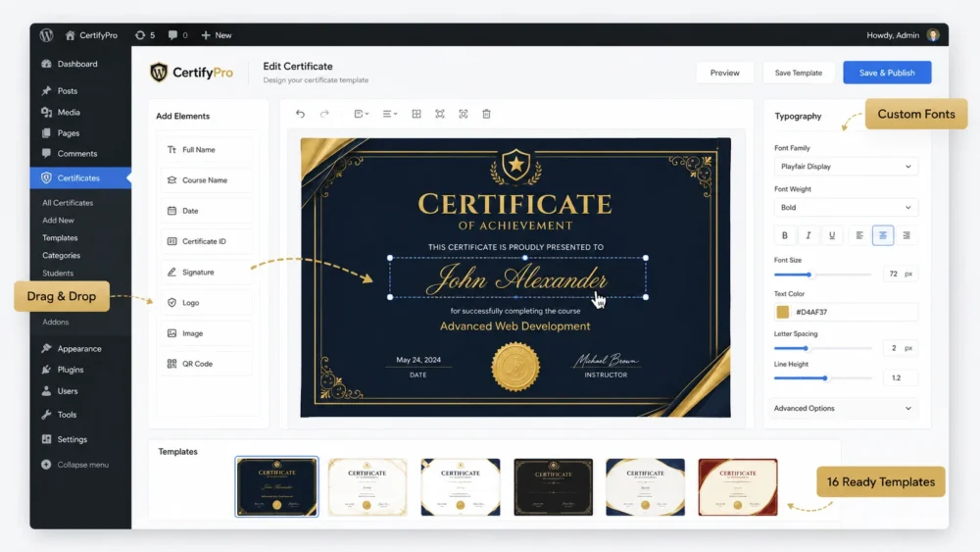
Task: Toggle Bold formatting
Action: [784, 235]
